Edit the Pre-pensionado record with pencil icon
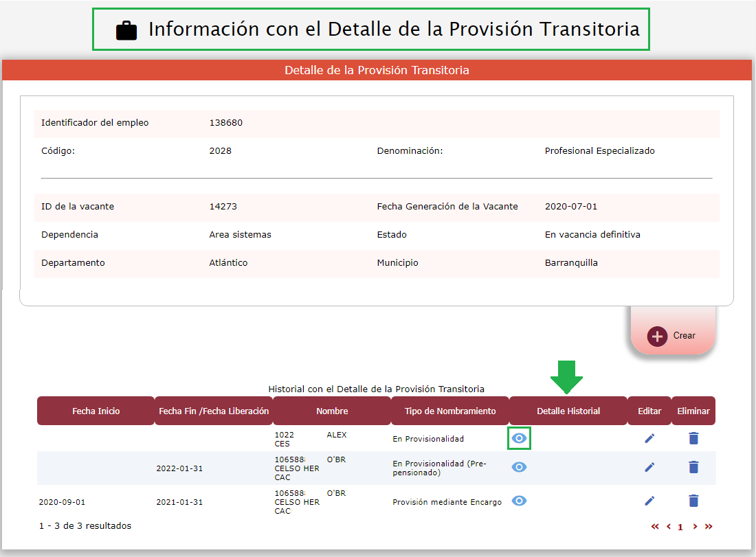The image size is (756, 557). click(x=649, y=467)
